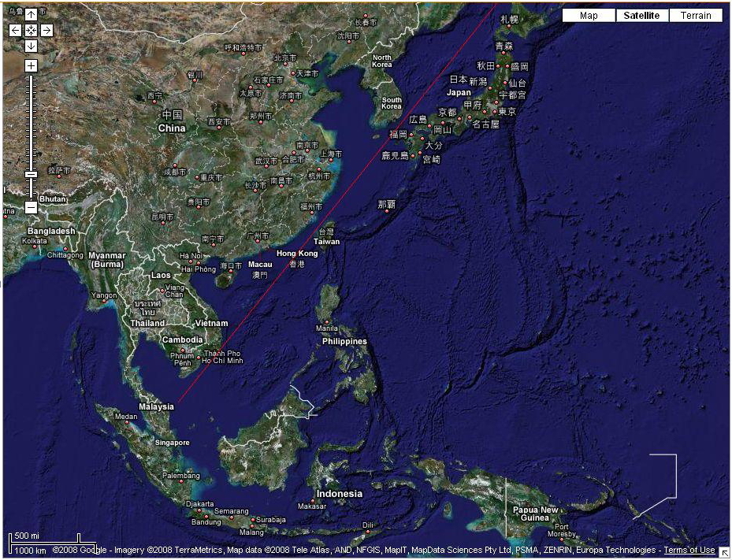This screenshot has width=732, height=560.
Task: Zoom out with the minus button
Action: click(x=31, y=207)
